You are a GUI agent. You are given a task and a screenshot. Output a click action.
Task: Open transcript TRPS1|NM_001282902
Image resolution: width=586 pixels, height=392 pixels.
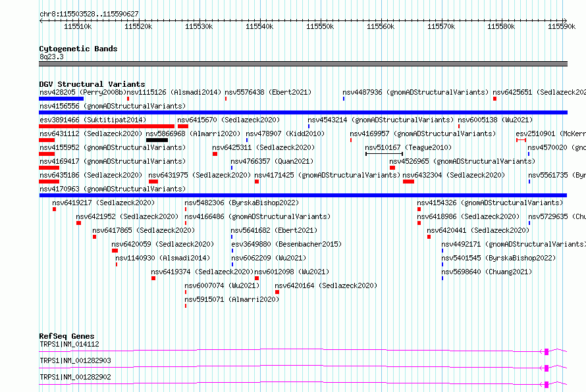pyautogui.click(x=75, y=377)
